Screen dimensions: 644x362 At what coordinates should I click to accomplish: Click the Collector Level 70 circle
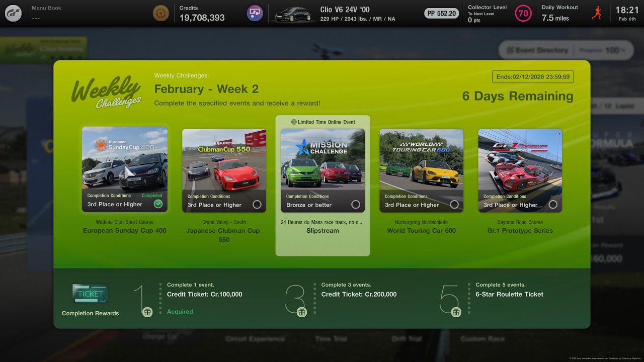click(523, 14)
